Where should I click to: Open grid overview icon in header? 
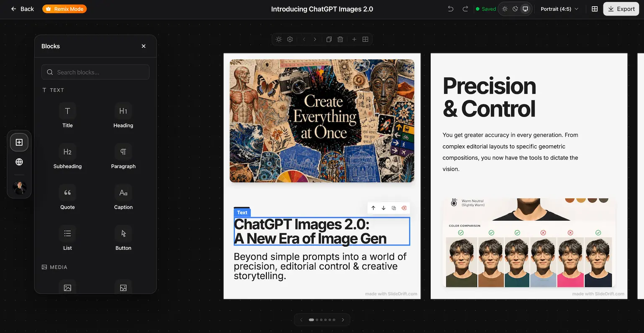pyautogui.click(x=595, y=9)
